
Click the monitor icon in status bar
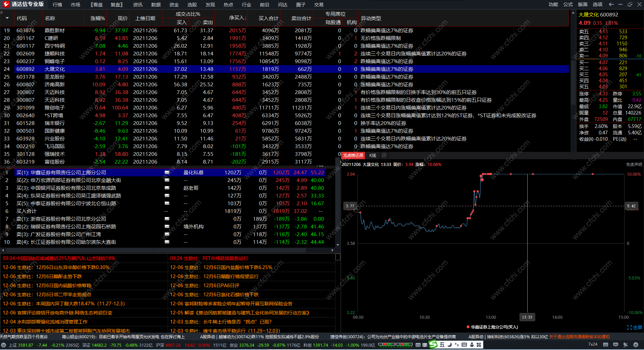click(615, 345)
